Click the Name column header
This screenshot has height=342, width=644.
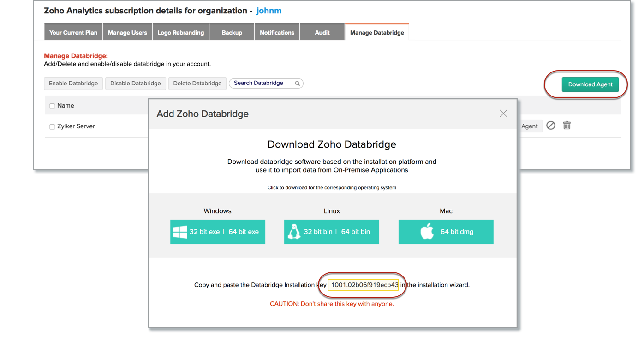(66, 106)
